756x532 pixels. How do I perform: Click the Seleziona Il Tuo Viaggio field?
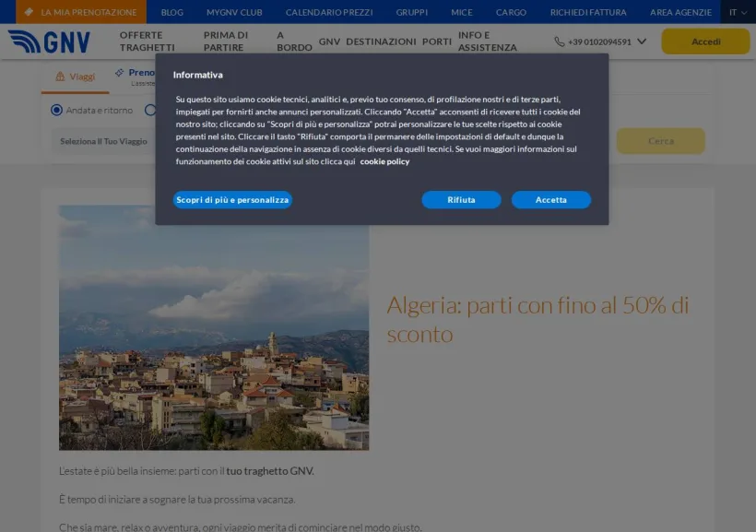tap(103, 141)
